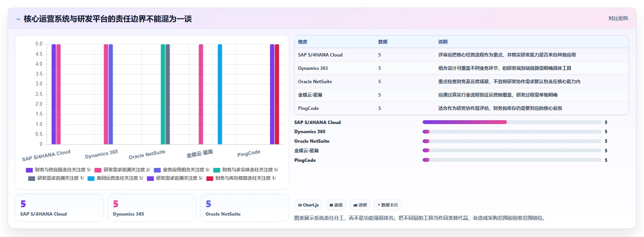Click the description starting with 重点检查财务及运营场景
644x237 pixels.
pyautogui.click(x=509, y=82)
